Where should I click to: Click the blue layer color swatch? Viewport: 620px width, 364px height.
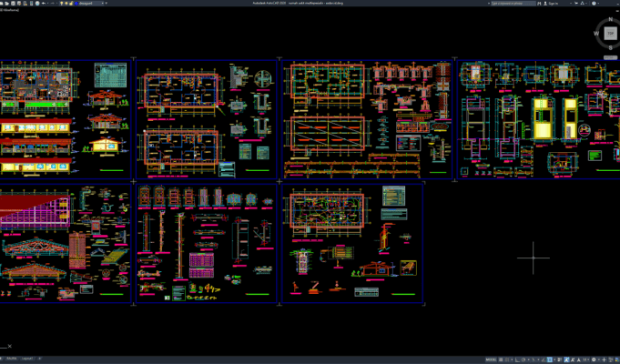[76, 4]
